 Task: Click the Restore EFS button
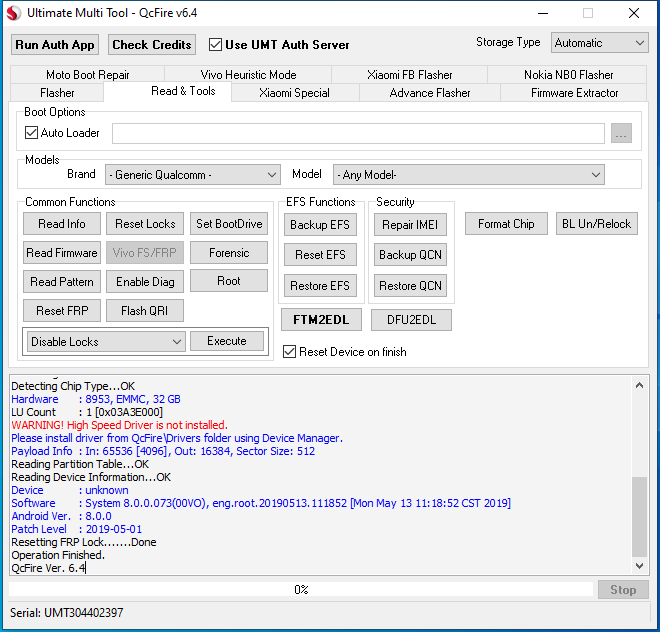coord(320,285)
